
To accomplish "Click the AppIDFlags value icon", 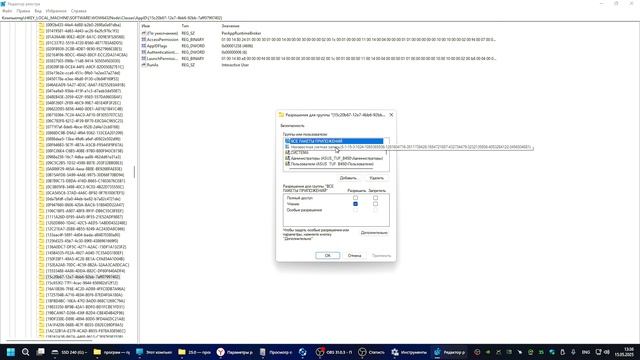I will click(x=144, y=46).
